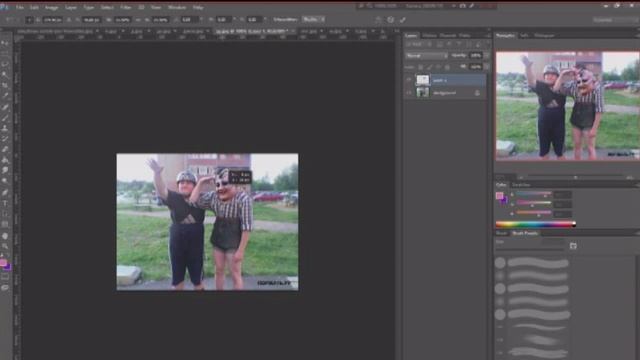Image resolution: width=640 pixels, height=360 pixels.
Task: Commit the transform with the checkmark
Action: (403, 20)
